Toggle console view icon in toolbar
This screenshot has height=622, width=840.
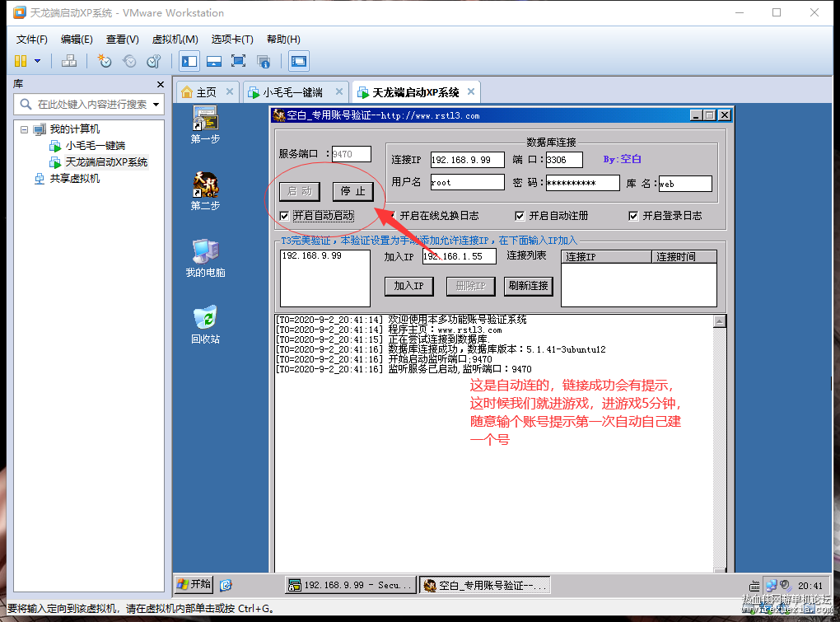click(x=298, y=61)
